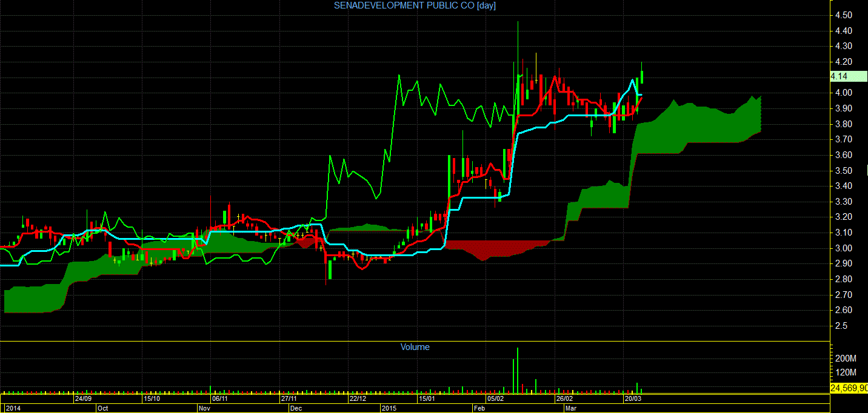
Task: Click the 3.20 price axis label
Action: (x=844, y=217)
